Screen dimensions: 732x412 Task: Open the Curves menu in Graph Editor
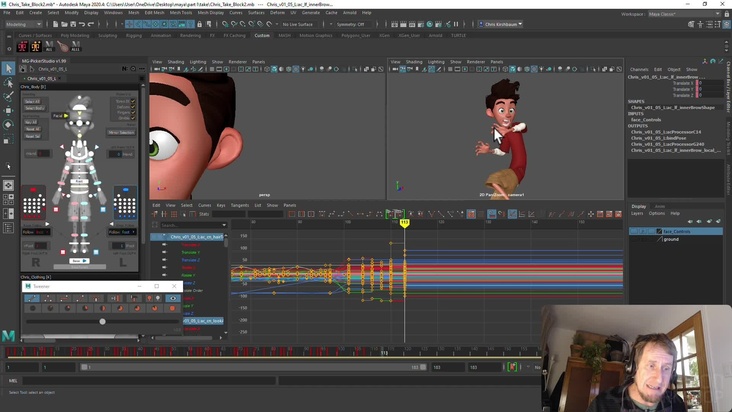[204, 205]
